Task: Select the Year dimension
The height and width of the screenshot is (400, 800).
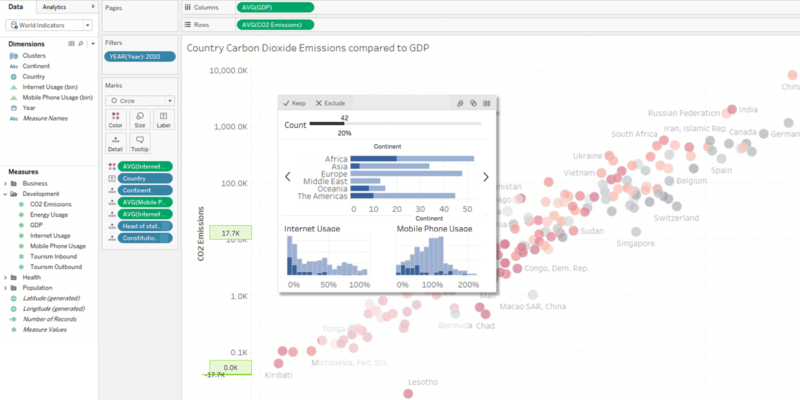Action: point(29,108)
